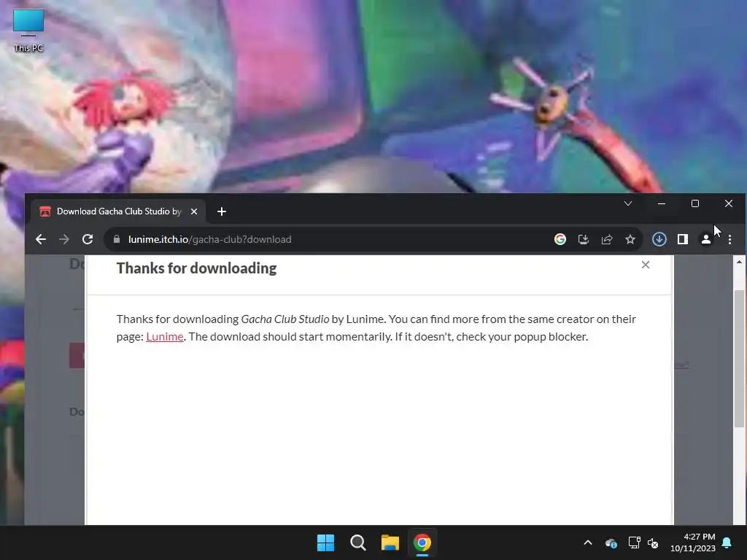Open taskbar Search
Screen dimensions: 747x560
357,542
